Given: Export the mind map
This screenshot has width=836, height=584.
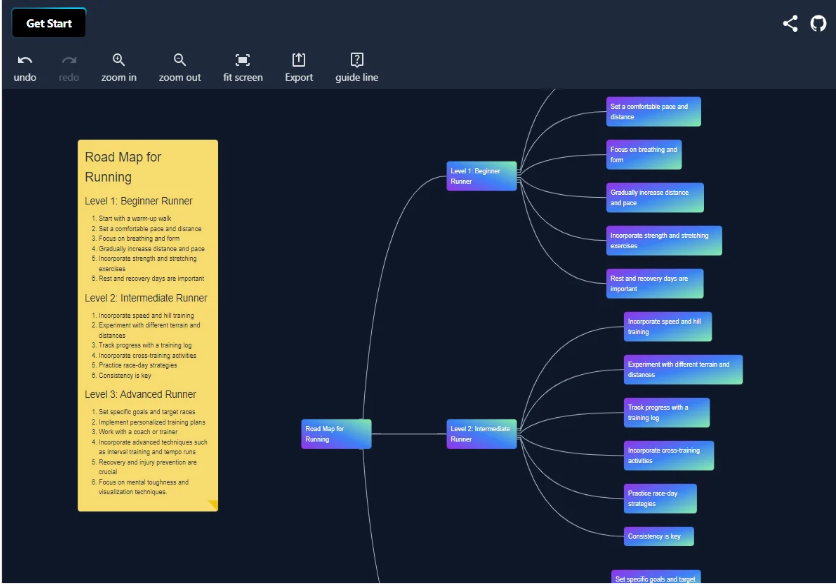Looking at the screenshot, I should pyautogui.click(x=299, y=68).
